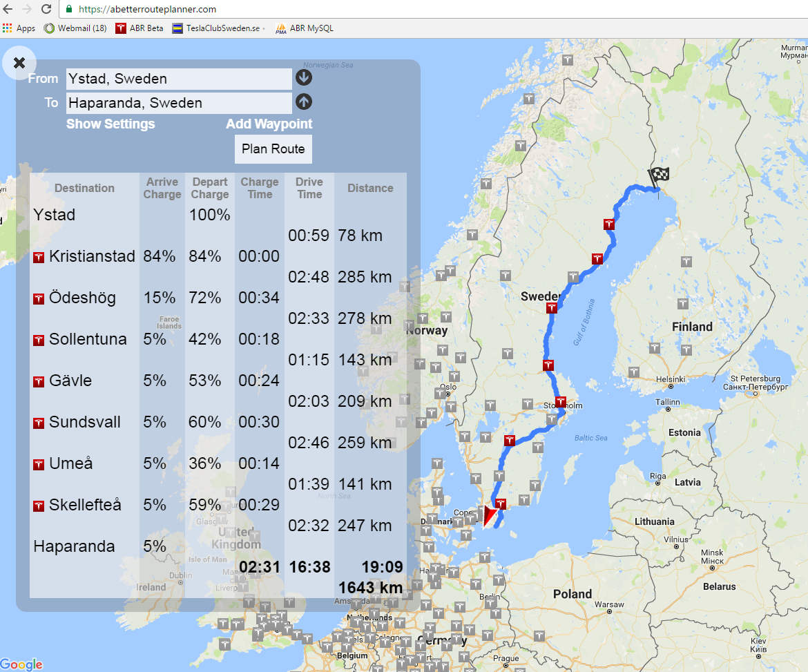
Task: Click the Skellefteå destination name
Action: tap(85, 505)
